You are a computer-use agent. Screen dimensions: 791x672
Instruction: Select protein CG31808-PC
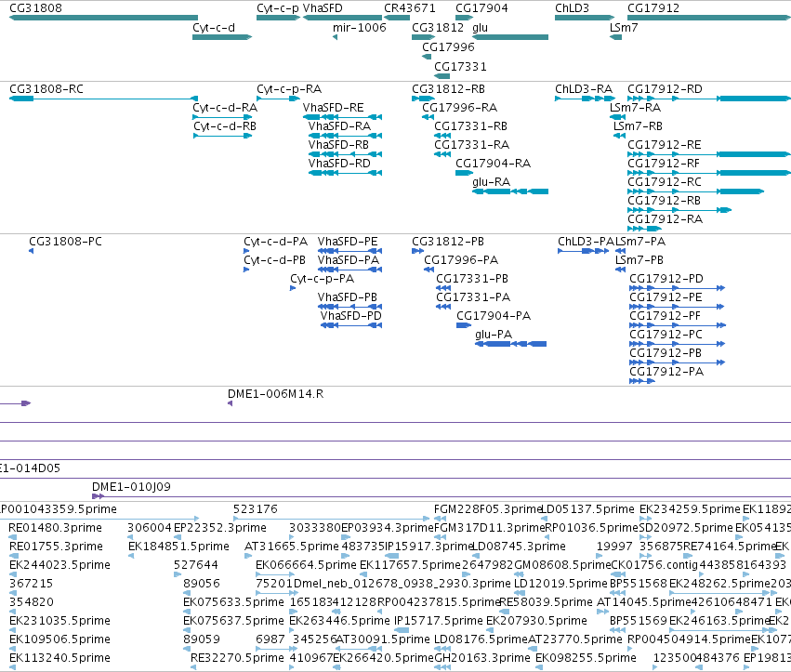point(32,251)
